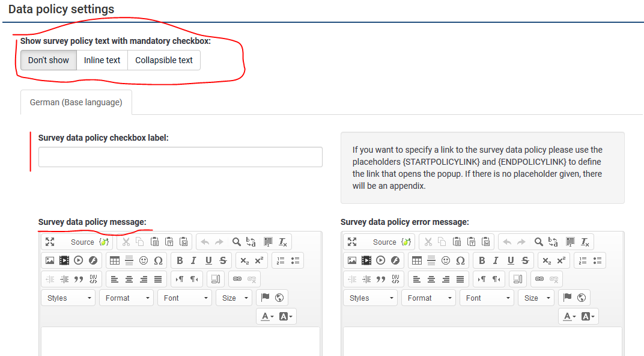Insert a table in the policy message editor
Viewport: 644px width, 356px height.
(114, 260)
